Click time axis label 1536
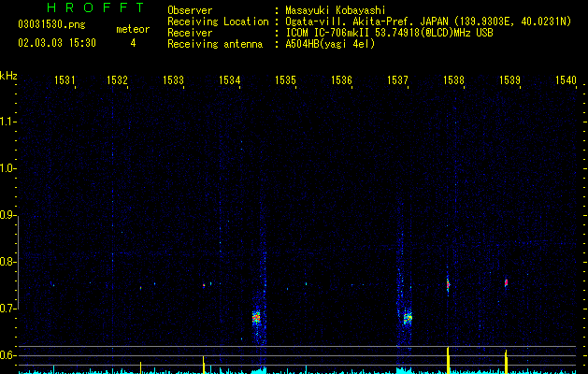 341,79
